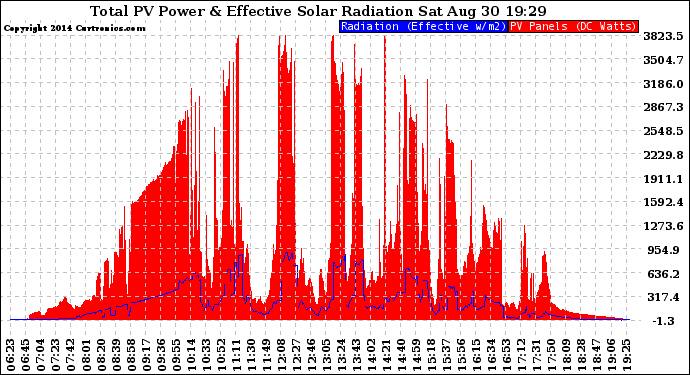Click the PV Panels (DC Watts) legend label
This screenshot has width=690, height=375.
click(573, 26)
